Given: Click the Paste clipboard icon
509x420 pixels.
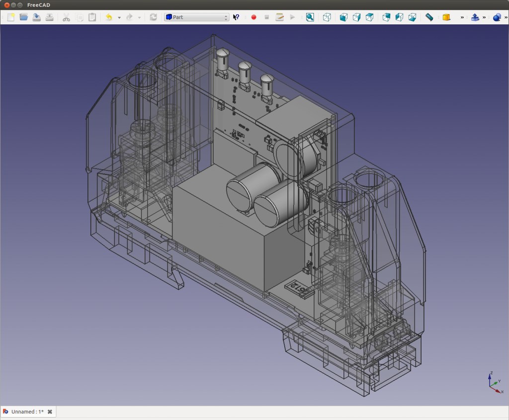Looking at the screenshot, I should [x=92, y=17].
